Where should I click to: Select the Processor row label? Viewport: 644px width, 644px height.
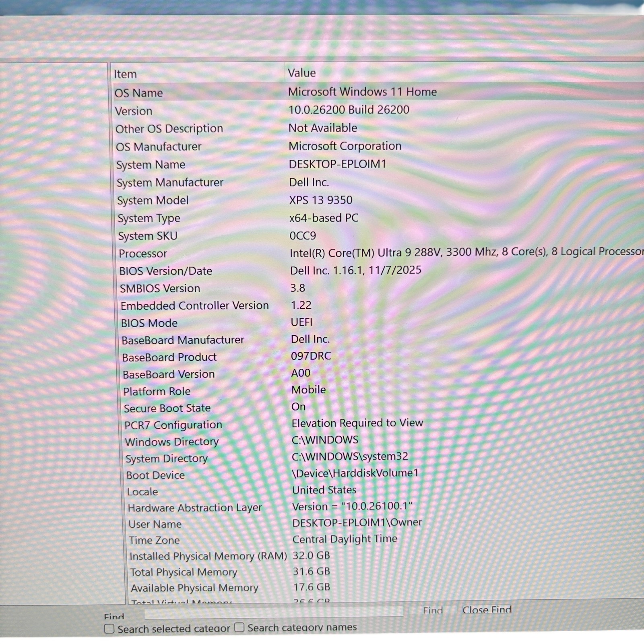click(143, 254)
